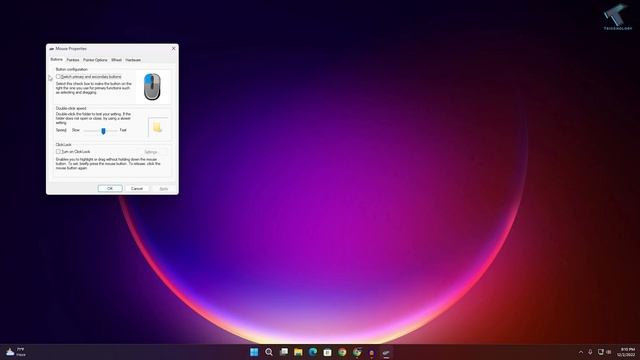Open the volume tray icon
The width and height of the screenshot is (640, 360).
609,352
